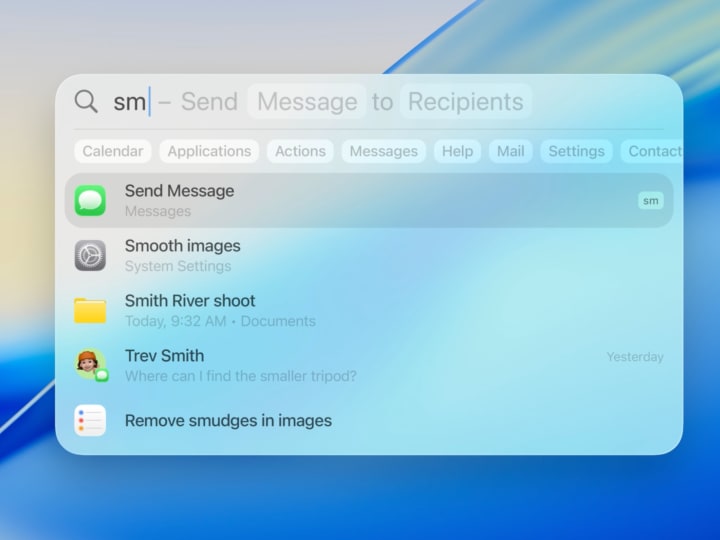Select the Settings filter chip

pyautogui.click(x=576, y=151)
